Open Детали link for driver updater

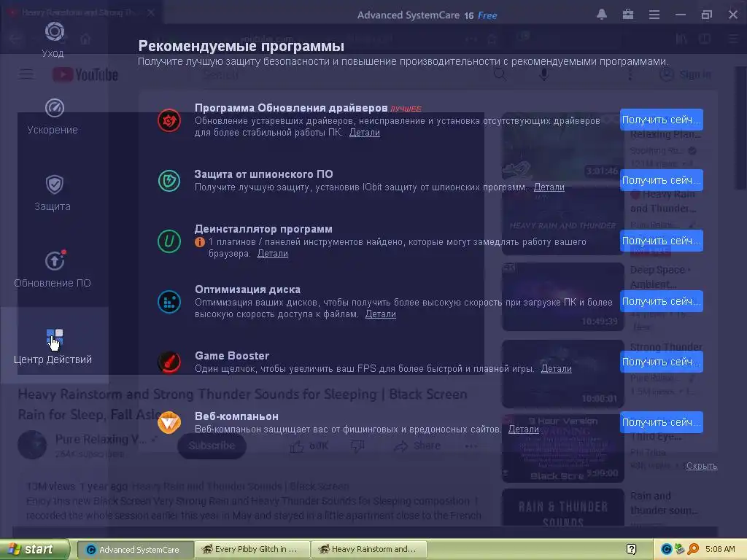(365, 133)
